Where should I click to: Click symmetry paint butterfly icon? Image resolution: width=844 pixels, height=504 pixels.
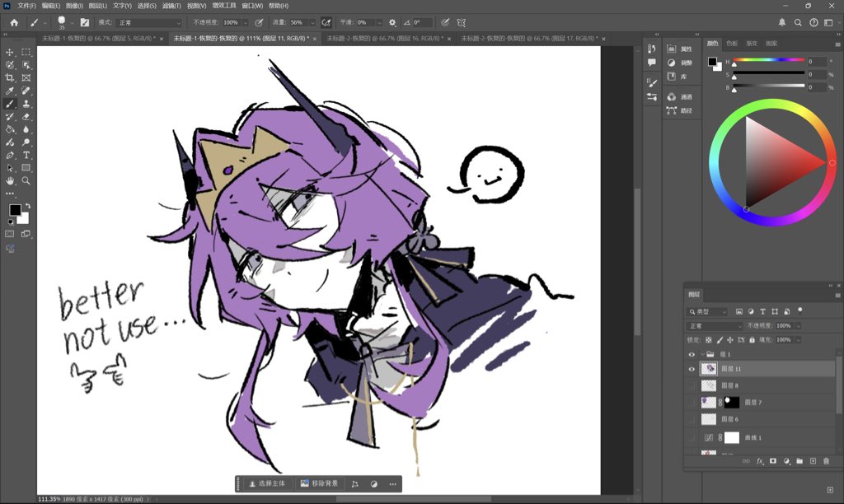pyautogui.click(x=462, y=22)
